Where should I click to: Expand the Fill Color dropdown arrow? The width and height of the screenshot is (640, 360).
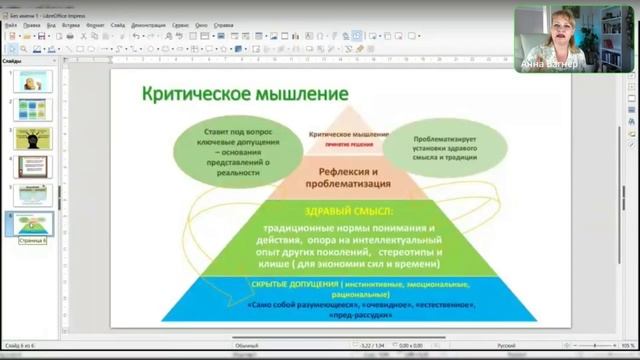tap(59, 49)
